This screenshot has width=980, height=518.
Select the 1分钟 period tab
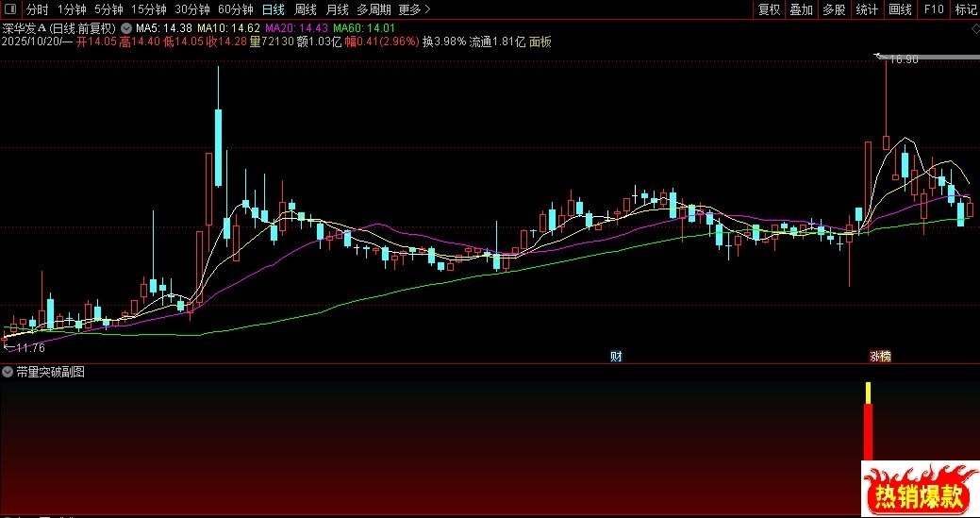pos(72,9)
